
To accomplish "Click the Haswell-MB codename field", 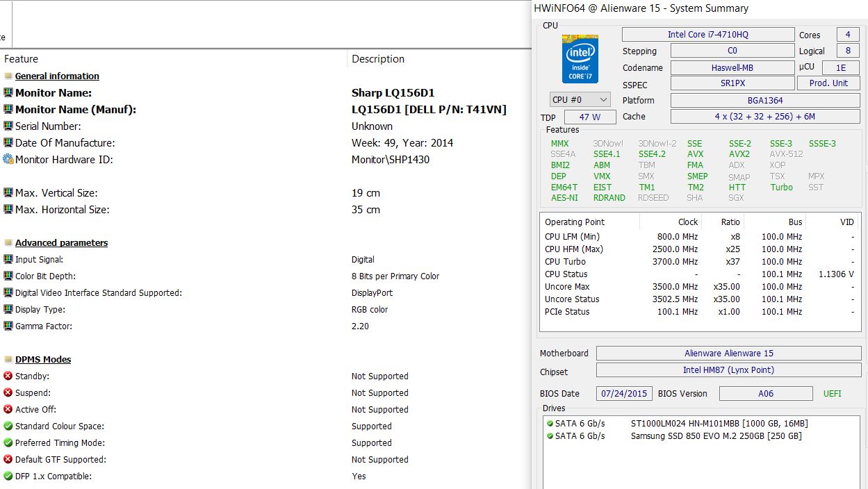I will pyautogui.click(x=732, y=68).
